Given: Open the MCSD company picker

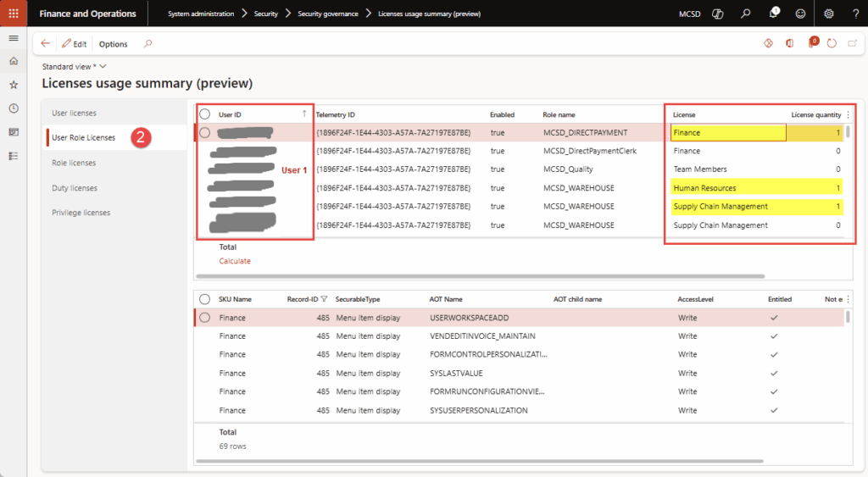Looking at the screenshot, I should 690,14.
